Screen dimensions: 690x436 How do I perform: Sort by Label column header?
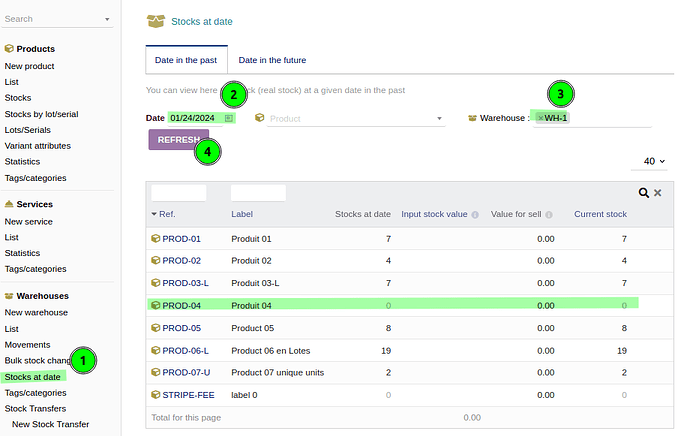[x=242, y=214]
